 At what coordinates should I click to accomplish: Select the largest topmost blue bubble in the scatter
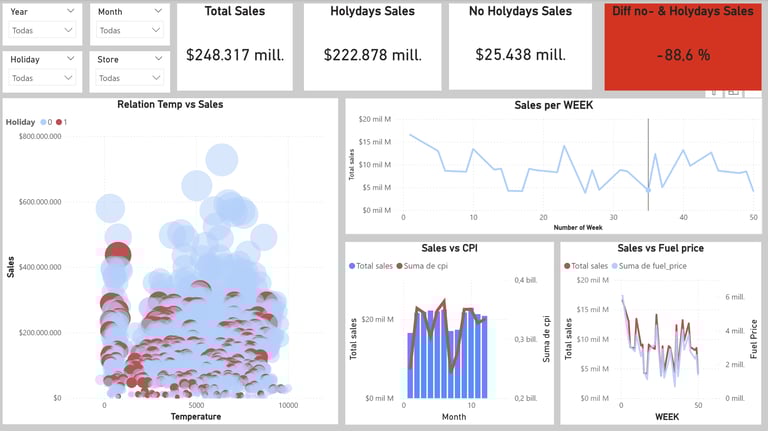coord(222,160)
